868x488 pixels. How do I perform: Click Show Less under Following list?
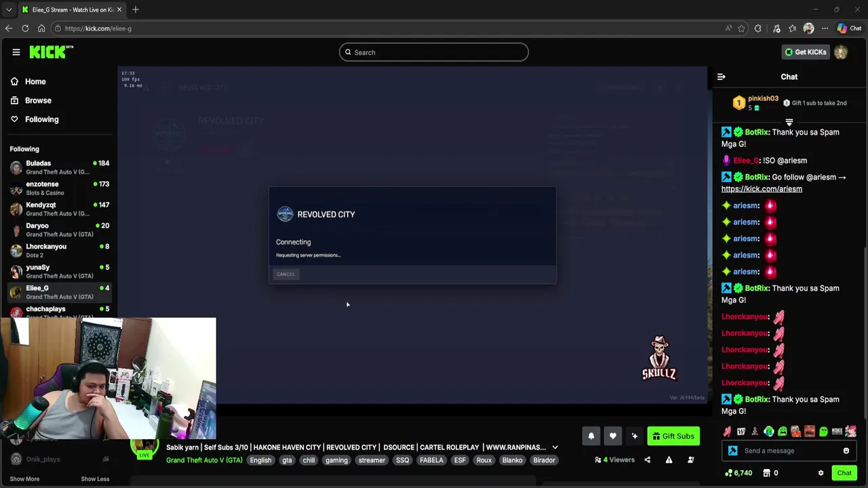(95, 479)
